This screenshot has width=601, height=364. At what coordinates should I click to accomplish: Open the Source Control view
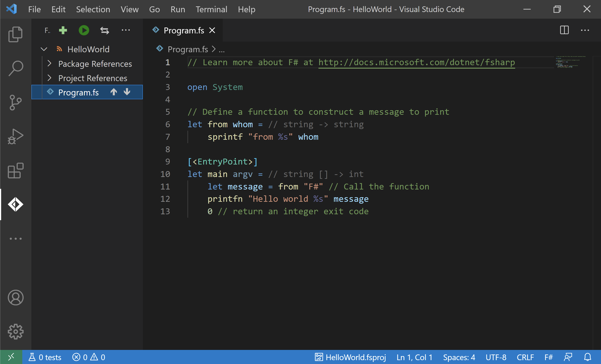(x=15, y=102)
